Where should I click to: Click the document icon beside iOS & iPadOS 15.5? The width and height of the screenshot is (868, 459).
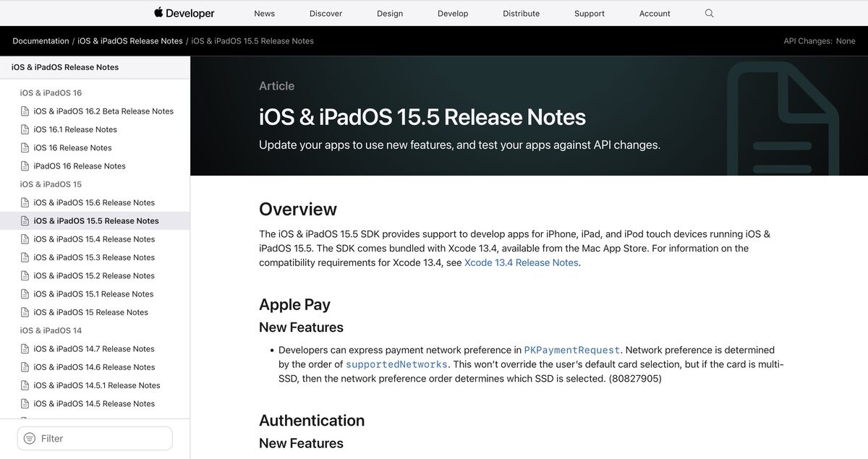point(25,221)
